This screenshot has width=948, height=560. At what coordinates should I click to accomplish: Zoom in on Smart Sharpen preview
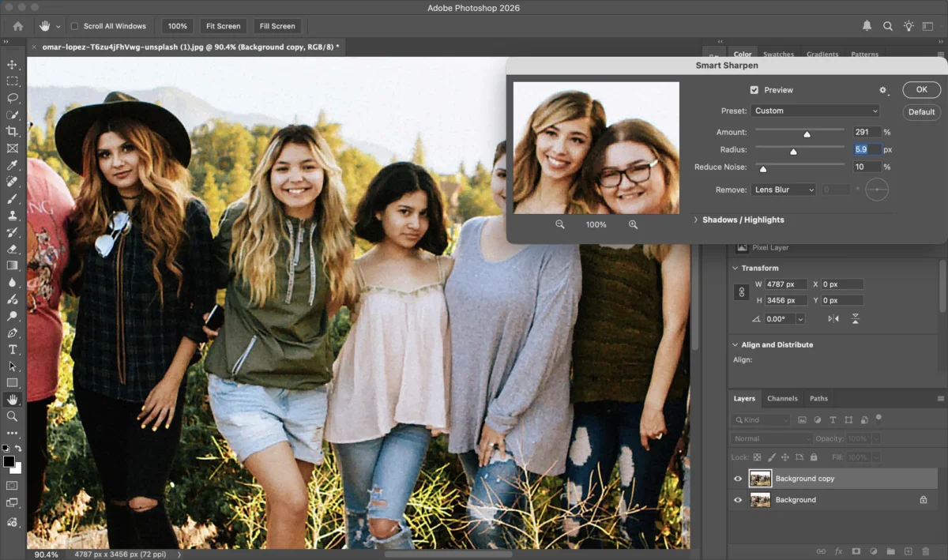(x=633, y=225)
